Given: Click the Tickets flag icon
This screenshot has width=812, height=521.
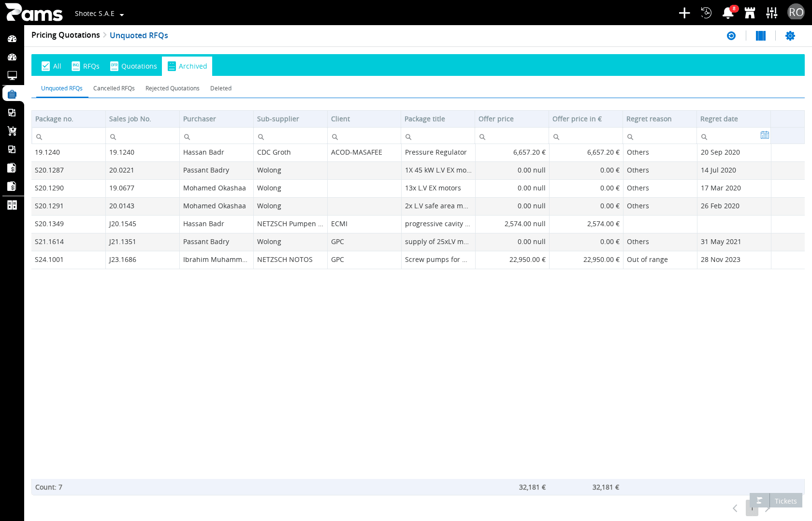Looking at the screenshot, I should (x=759, y=501).
